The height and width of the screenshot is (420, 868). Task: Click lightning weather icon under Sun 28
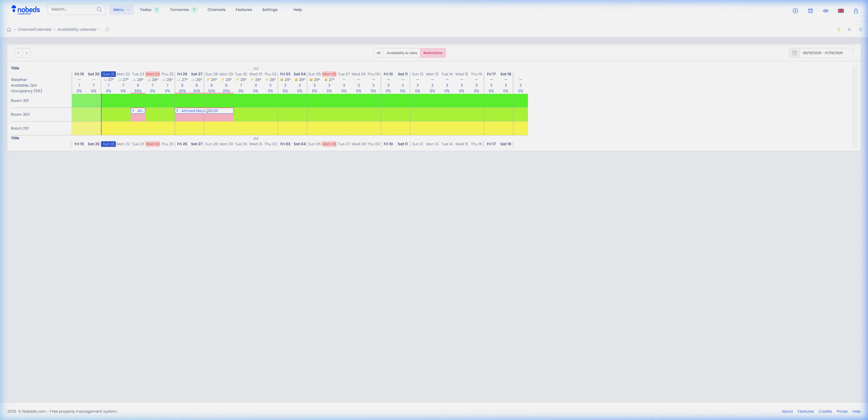(208, 80)
